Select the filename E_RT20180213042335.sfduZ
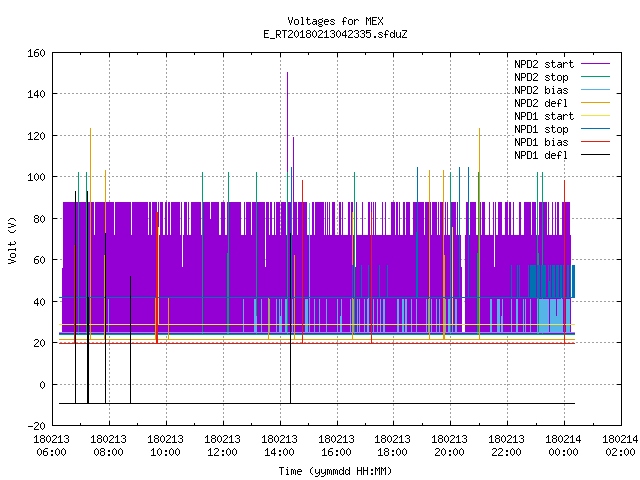 point(335,34)
